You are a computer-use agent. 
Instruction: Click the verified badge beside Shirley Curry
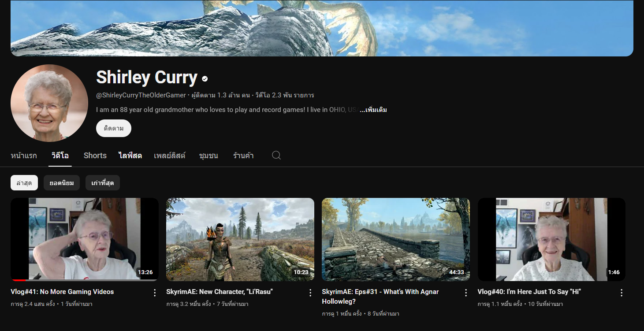point(205,79)
